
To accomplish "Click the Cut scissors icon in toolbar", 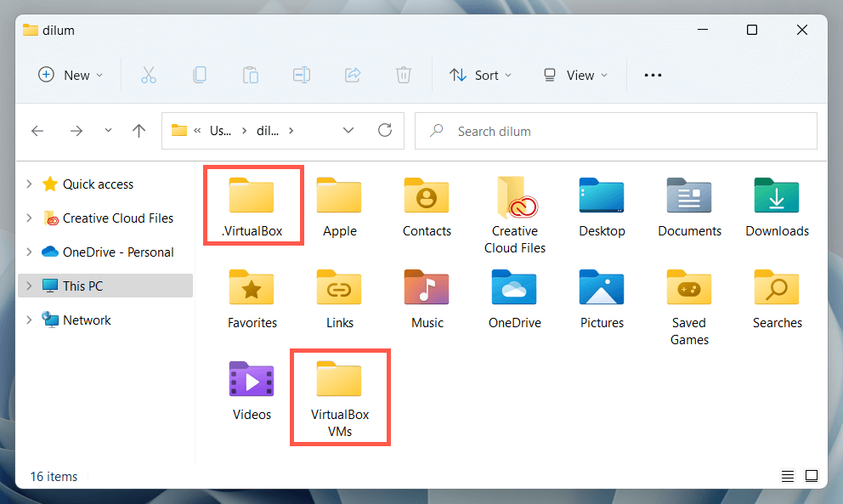I will click(149, 75).
